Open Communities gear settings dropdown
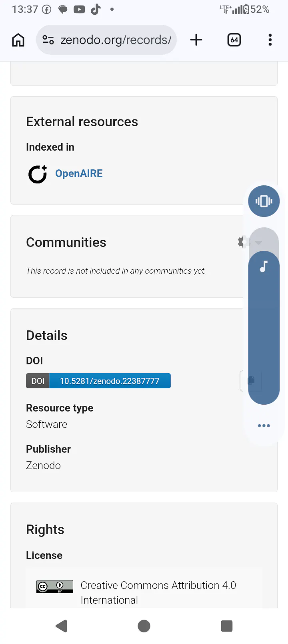 250,242
